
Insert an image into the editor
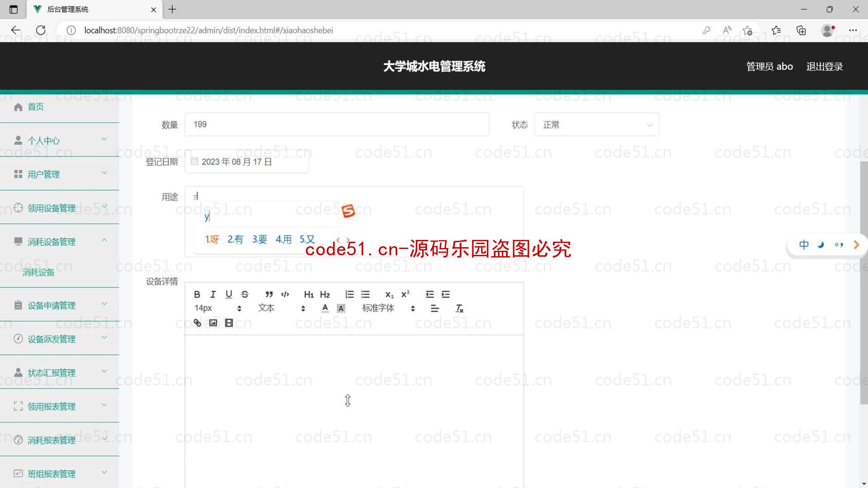point(213,323)
